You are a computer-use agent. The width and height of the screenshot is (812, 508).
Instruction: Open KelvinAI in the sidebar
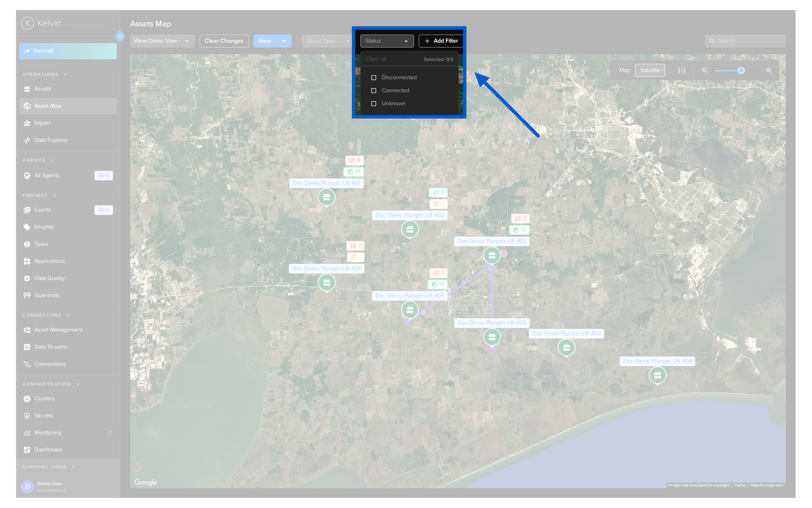point(68,51)
